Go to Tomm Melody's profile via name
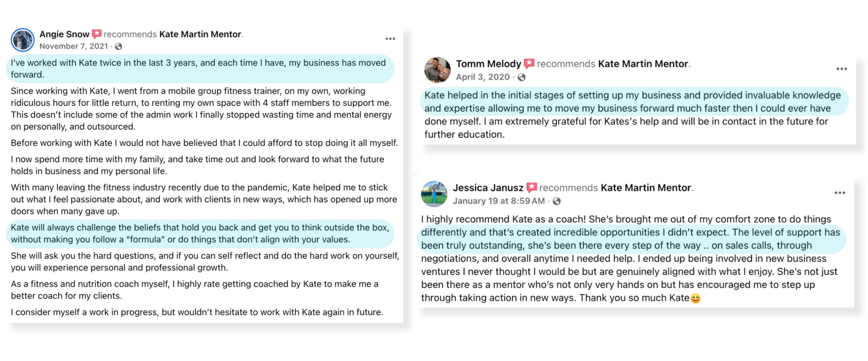The height and width of the screenshot is (361, 868). click(x=488, y=64)
